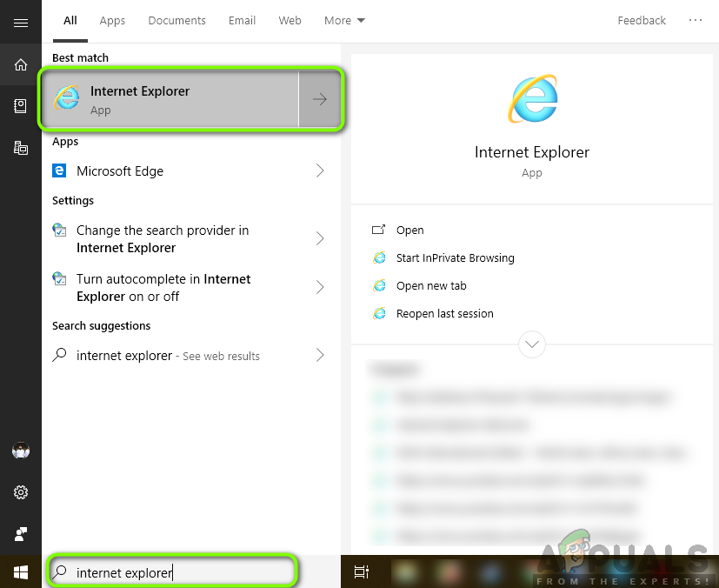Click the Microsoft Edge icon

(59, 170)
